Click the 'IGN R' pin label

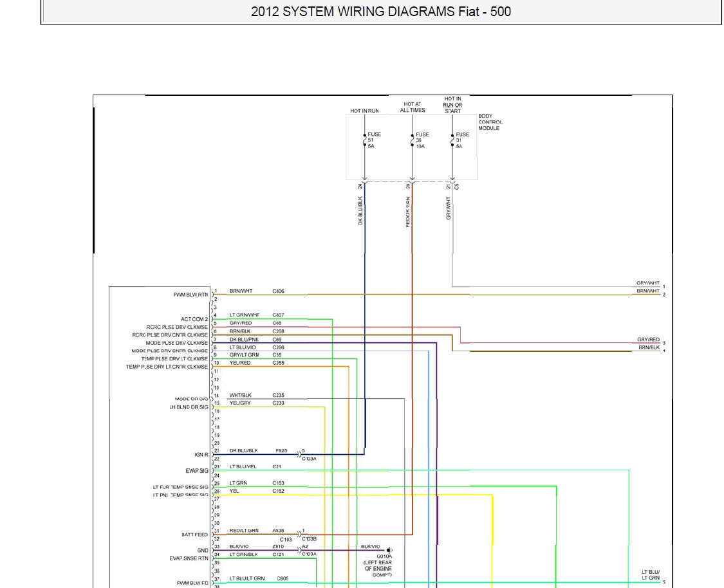coord(201,455)
